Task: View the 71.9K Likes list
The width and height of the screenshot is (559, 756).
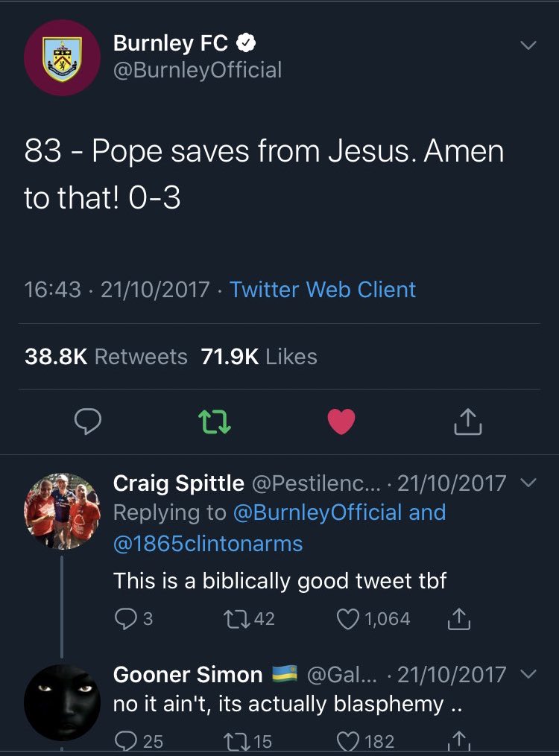Action: click(x=259, y=357)
